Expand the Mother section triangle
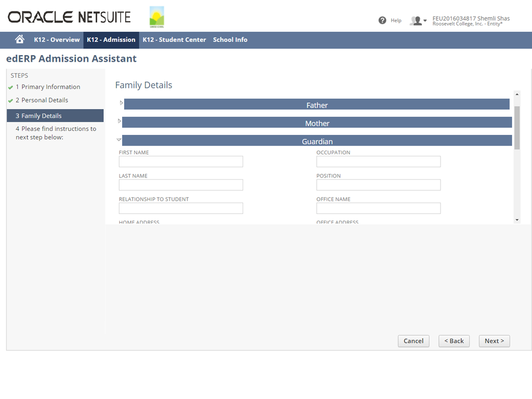This screenshot has width=532, height=399. (119, 121)
